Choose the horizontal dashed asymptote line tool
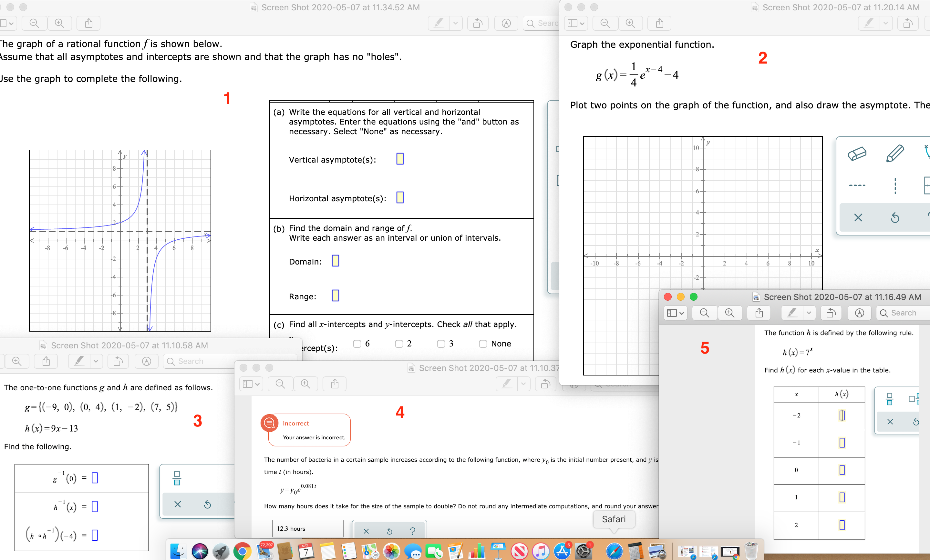This screenshot has height=560, width=930. coord(857,185)
